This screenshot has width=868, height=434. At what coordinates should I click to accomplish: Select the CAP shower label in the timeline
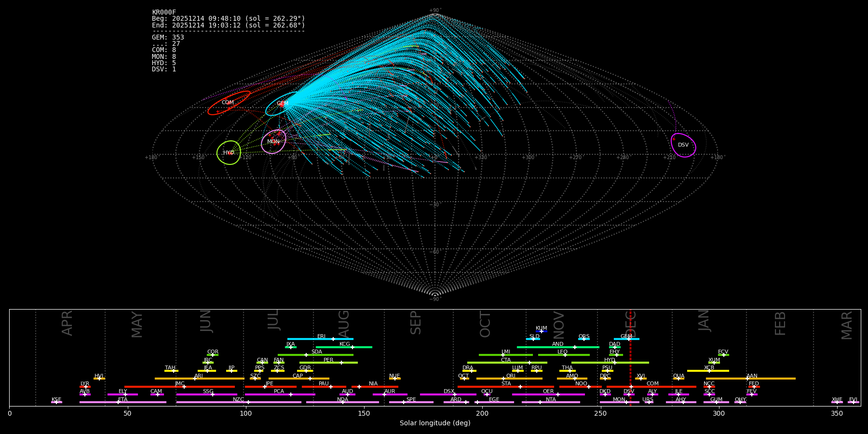(x=298, y=376)
